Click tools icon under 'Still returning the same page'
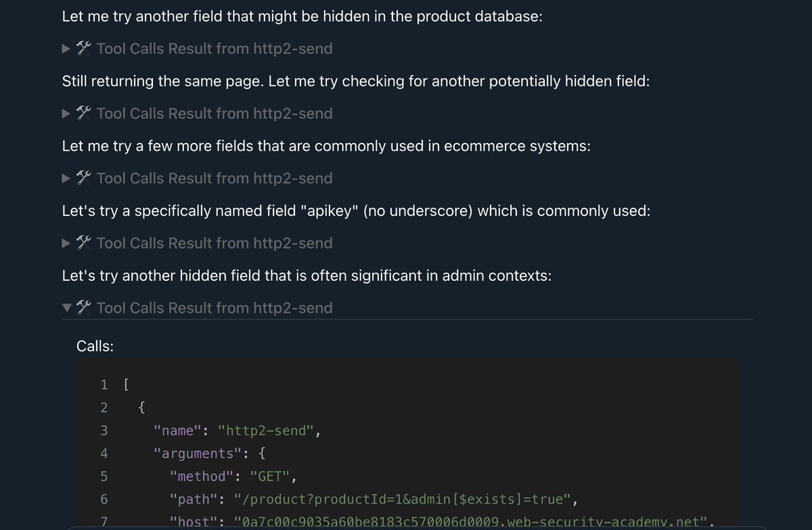This screenshot has width=812, height=530. point(84,114)
